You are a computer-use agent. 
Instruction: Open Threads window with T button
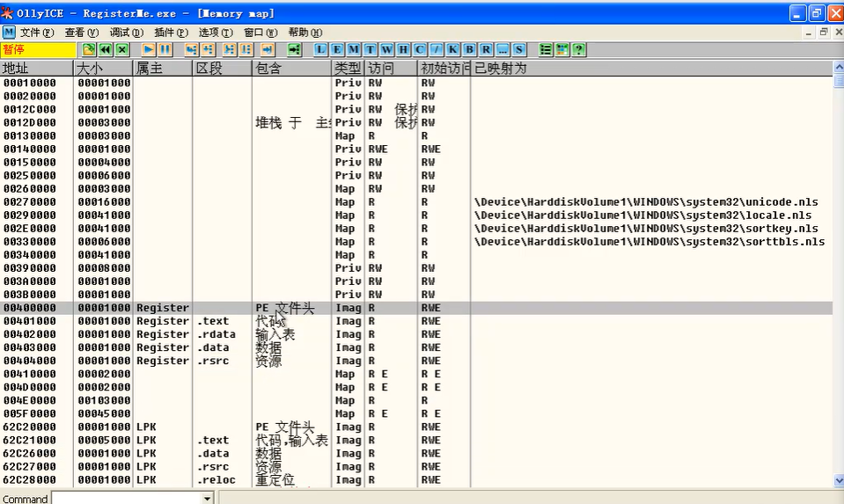click(x=371, y=50)
